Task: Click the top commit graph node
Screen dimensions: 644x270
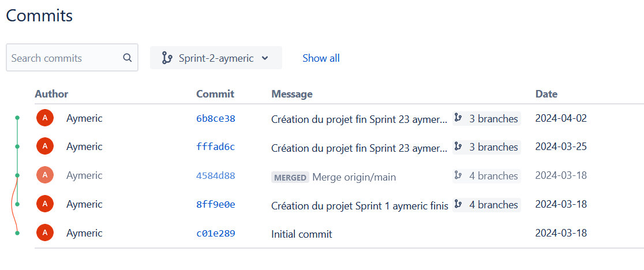Action: [17, 118]
